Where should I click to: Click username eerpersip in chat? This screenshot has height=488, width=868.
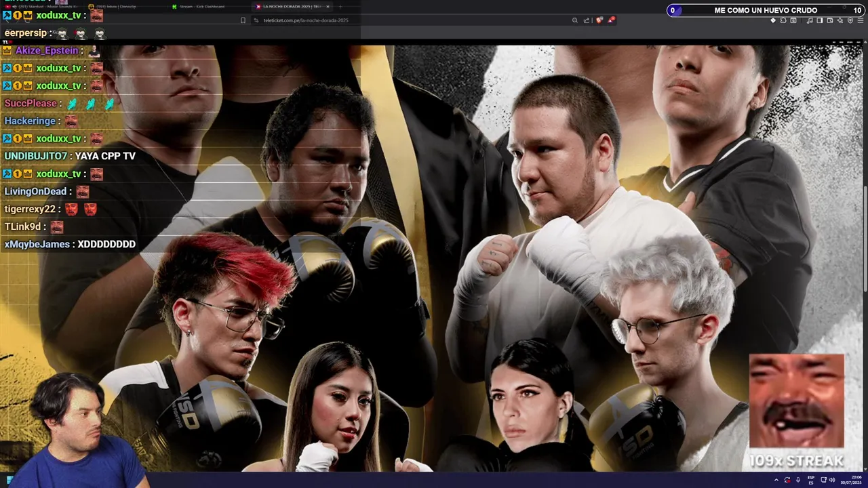pos(26,33)
